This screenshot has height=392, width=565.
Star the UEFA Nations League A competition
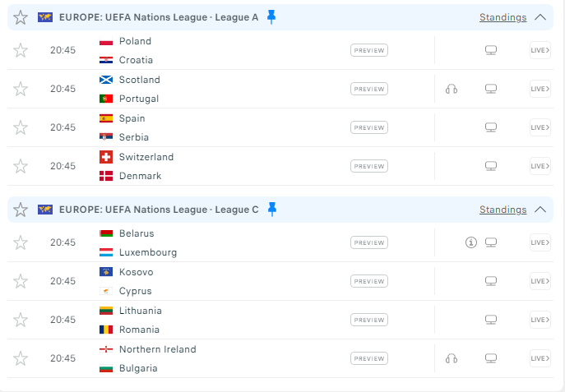click(x=21, y=17)
